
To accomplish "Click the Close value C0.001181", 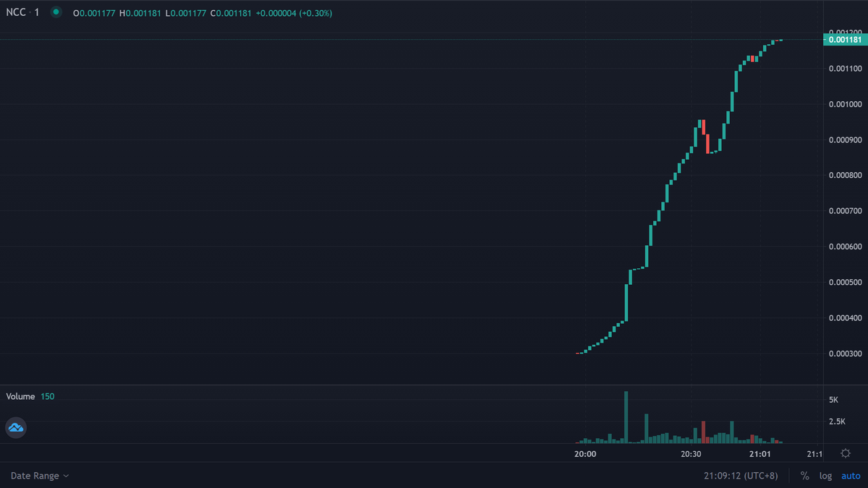I will tap(231, 13).
